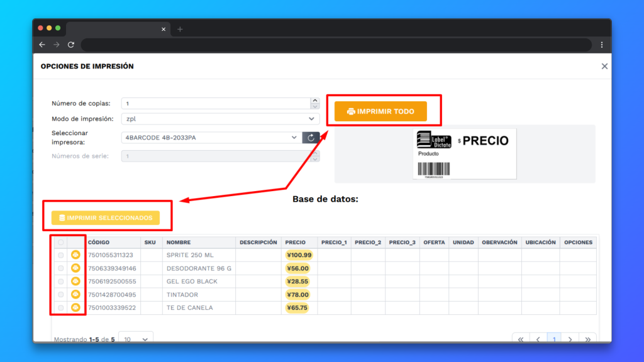Screen dimensions: 644x362
Task: Print label for DESODORANTE 96 G row
Action: coord(75,268)
